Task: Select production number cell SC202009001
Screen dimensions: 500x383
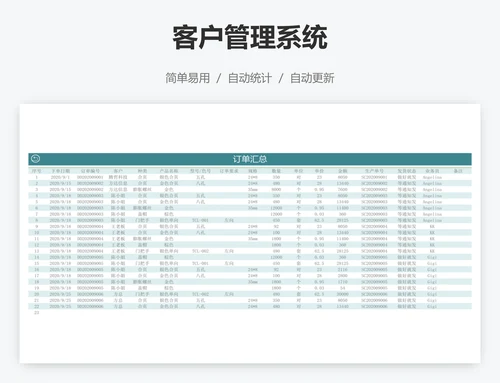Action: pos(374,177)
